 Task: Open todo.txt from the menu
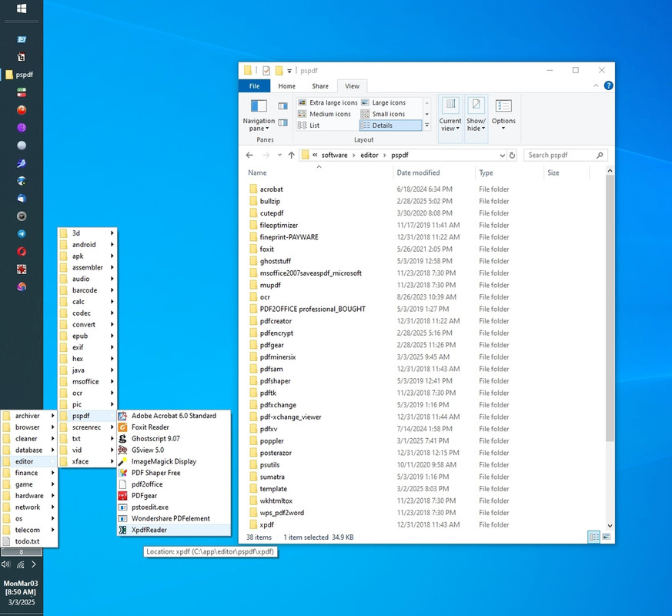click(x=29, y=541)
